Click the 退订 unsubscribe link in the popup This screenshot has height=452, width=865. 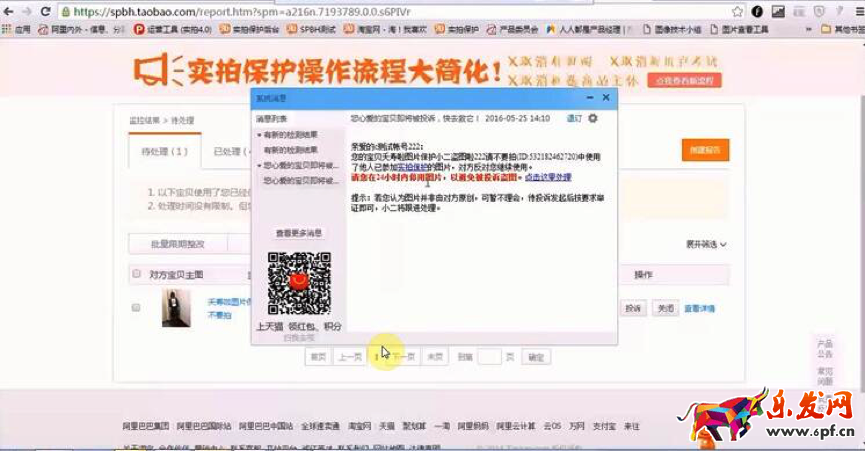(x=574, y=118)
